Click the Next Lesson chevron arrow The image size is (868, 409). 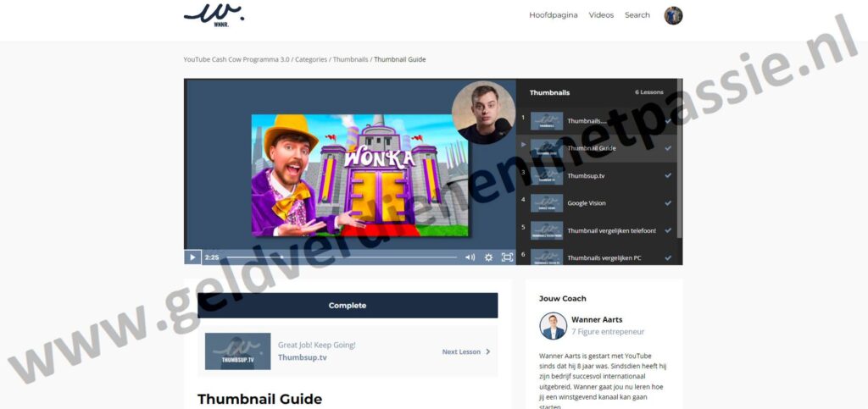tap(488, 351)
